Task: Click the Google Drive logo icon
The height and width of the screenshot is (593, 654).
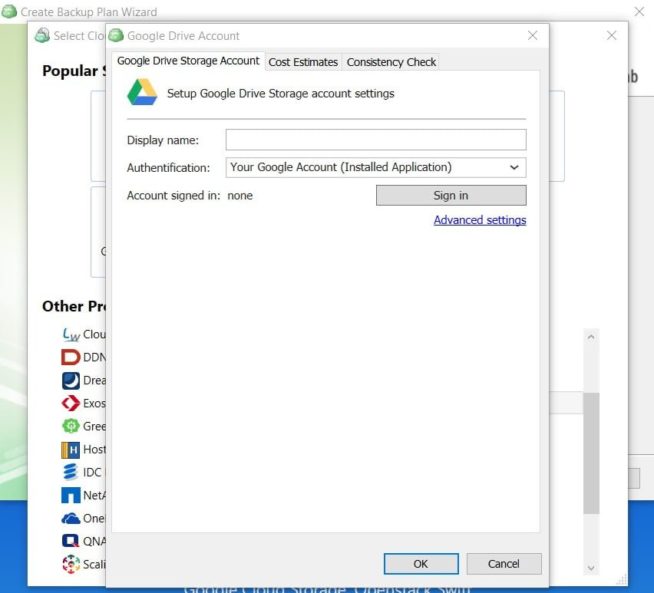Action: pos(142,92)
